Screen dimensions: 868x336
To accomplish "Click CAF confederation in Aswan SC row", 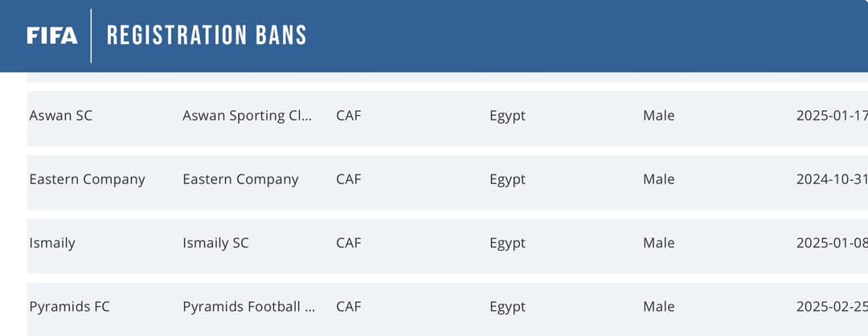I will tap(349, 116).
